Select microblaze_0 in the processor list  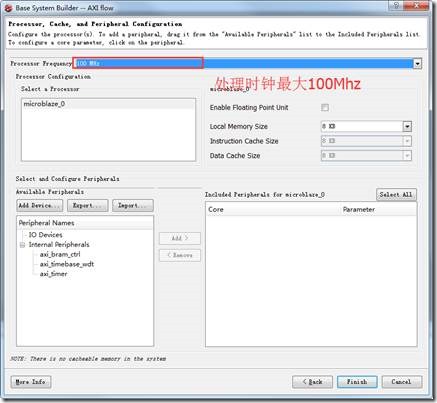(108, 104)
